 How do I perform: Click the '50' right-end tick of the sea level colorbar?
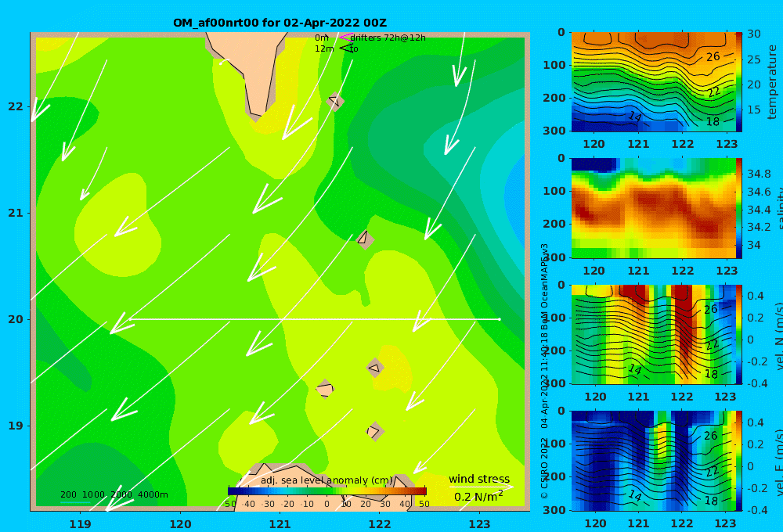[424, 504]
